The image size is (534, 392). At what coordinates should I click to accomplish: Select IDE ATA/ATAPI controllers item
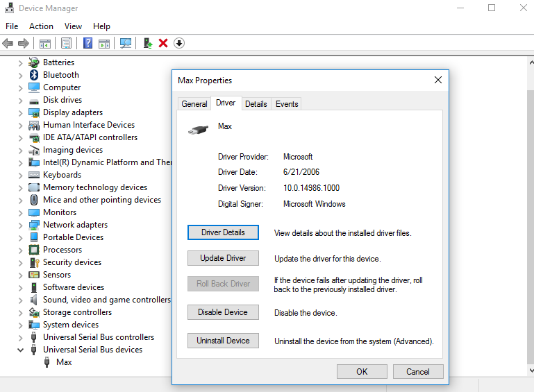point(90,137)
